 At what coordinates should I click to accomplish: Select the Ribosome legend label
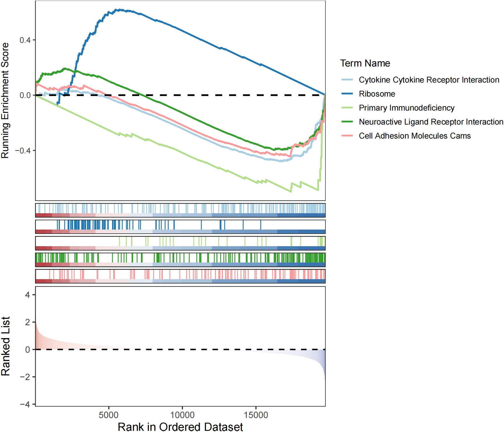tap(377, 94)
